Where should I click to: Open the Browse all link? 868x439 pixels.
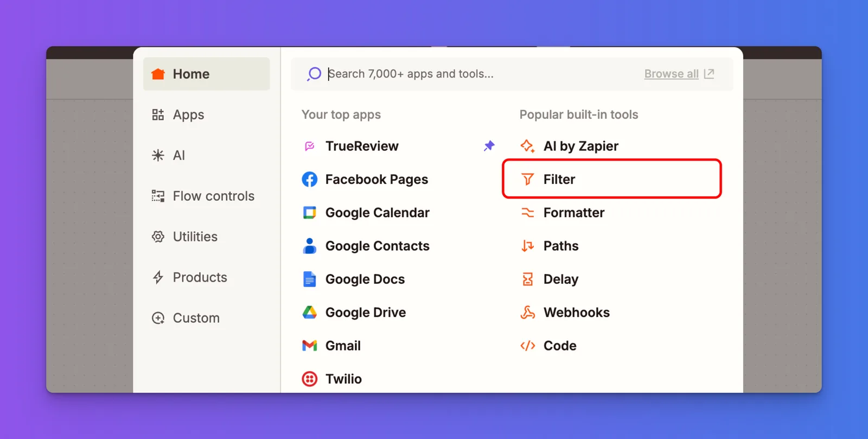point(671,74)
